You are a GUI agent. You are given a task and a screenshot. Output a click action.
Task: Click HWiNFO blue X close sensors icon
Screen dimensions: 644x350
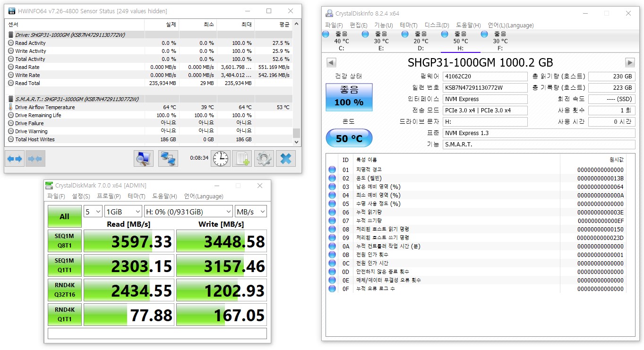tap(285, 159)
